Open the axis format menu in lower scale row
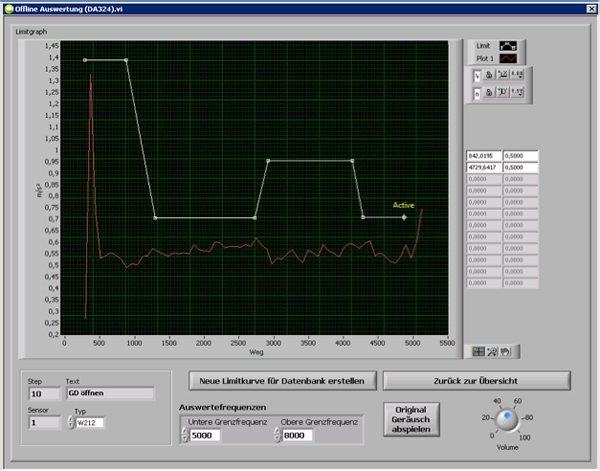The height and width of the screenshot is (471, 600). [518, 93]
